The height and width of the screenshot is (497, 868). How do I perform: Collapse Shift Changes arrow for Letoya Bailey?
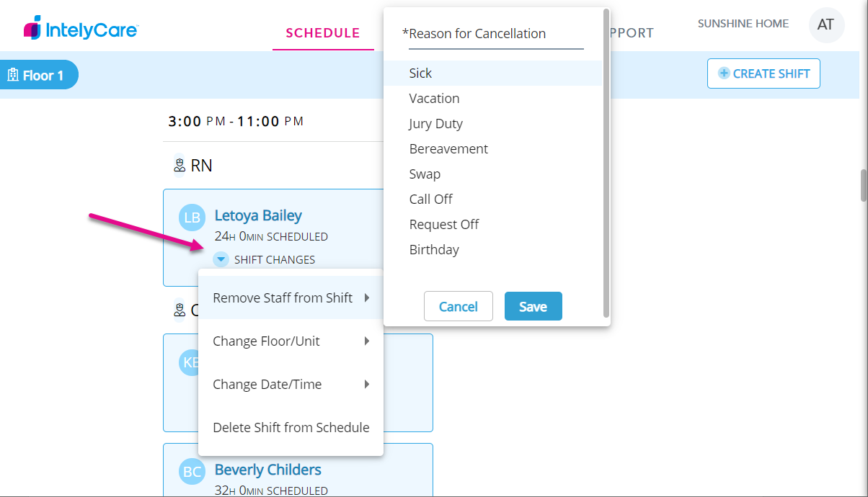coord(221,259)
